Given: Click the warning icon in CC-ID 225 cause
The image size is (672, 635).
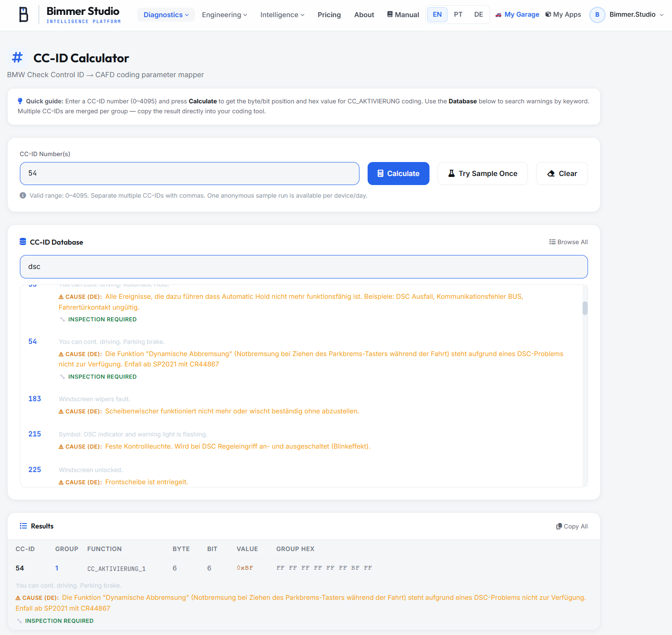Looking at the screenshot, I should (61, 482).
